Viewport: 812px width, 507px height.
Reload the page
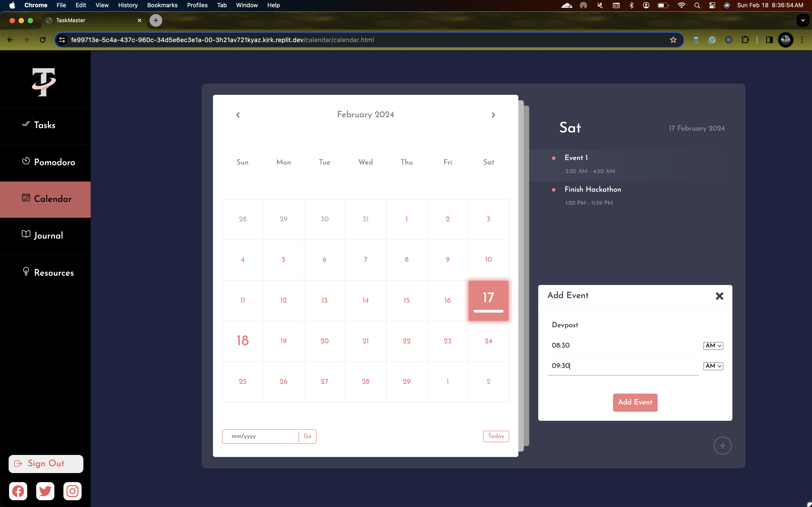(x=43, y=40)
